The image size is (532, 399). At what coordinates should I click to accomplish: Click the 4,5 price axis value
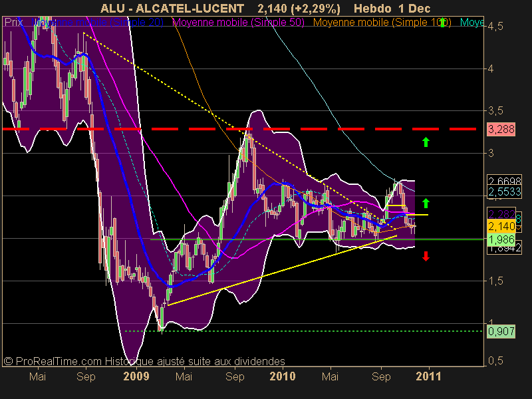click(495, 27)
